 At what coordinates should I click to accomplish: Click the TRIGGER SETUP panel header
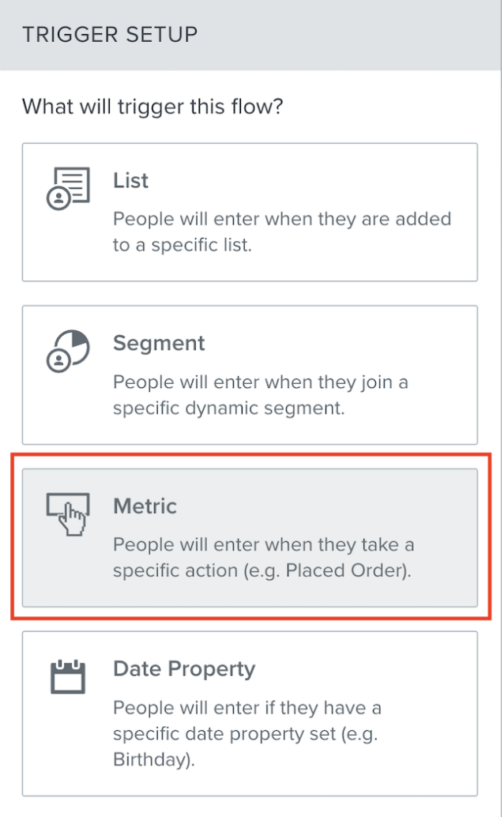(x=250, y=35)
